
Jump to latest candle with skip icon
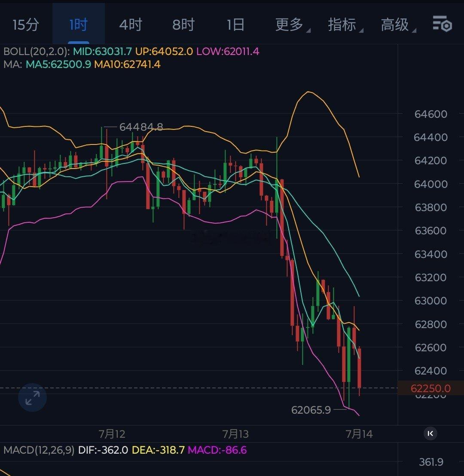coord(430,433)
